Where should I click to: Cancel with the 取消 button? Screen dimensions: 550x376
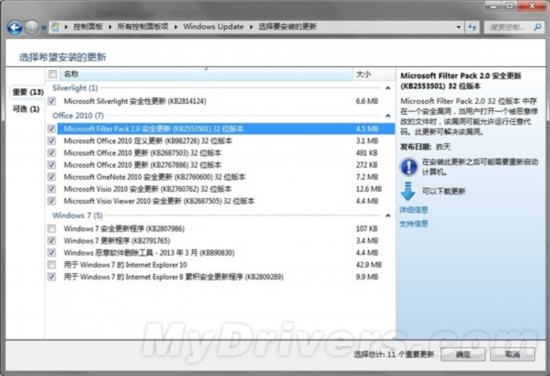[x=512, y=354]
